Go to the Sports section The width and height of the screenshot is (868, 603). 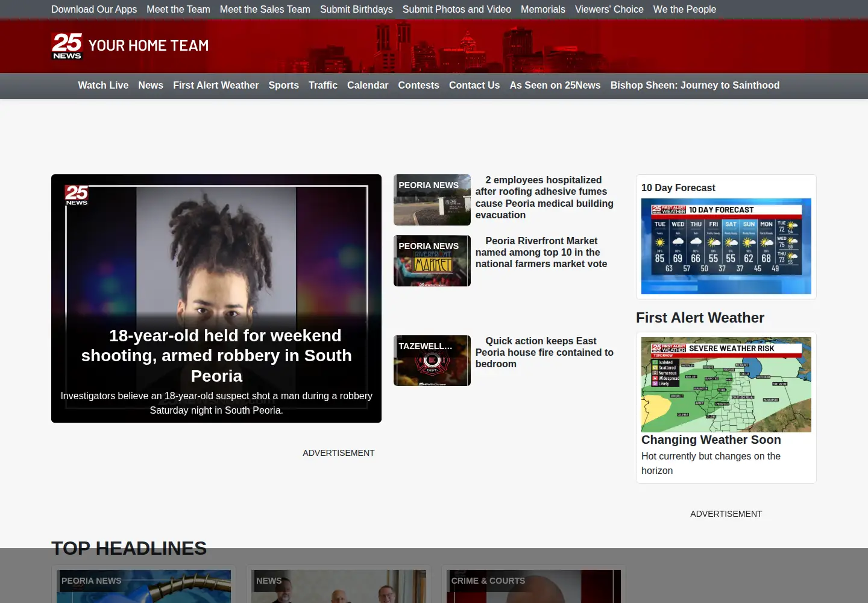284,86
